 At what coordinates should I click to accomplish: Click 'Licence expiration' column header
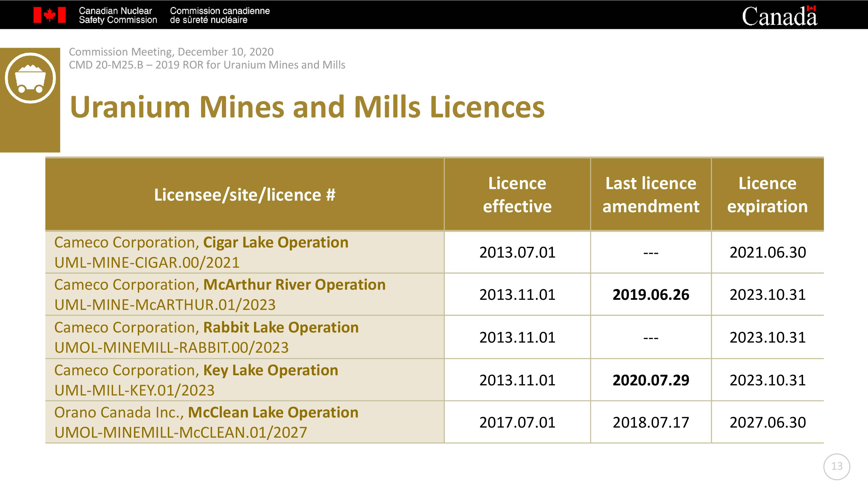pyautogui.click(x=768, y=195)
